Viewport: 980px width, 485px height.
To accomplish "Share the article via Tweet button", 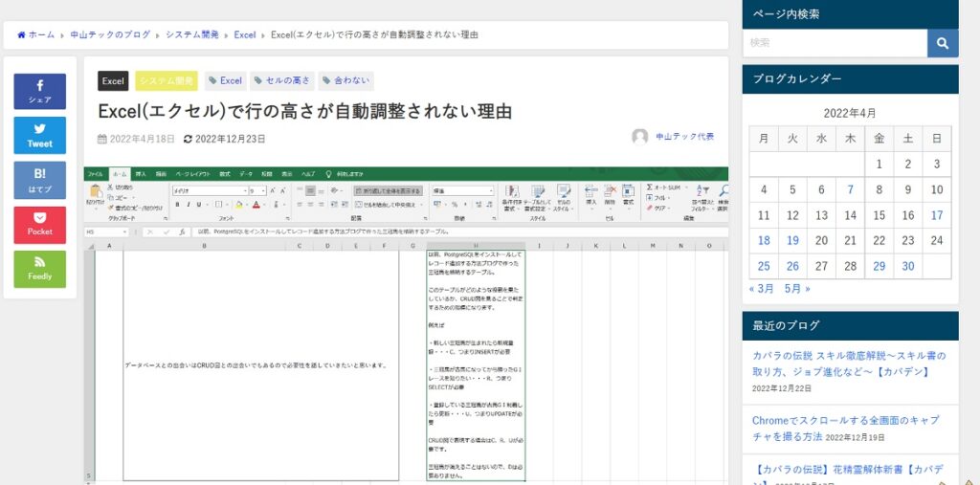I will coord(40,135).
